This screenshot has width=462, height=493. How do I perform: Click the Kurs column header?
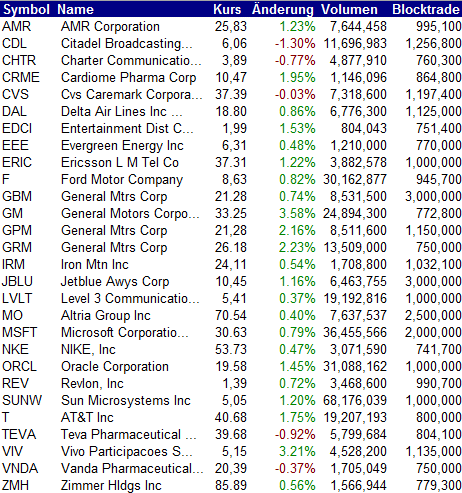pos(227,9)
